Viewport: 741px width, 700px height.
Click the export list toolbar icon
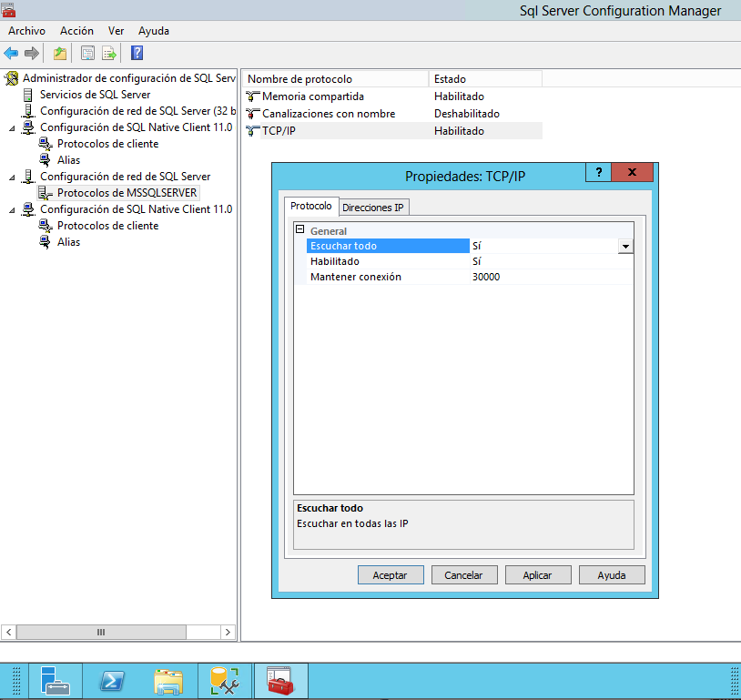click(x=109, y=53)
